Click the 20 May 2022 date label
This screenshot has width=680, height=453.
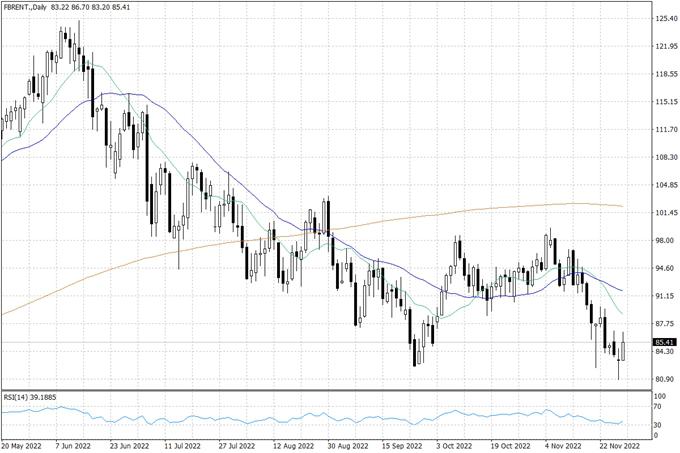click(23, 445)
